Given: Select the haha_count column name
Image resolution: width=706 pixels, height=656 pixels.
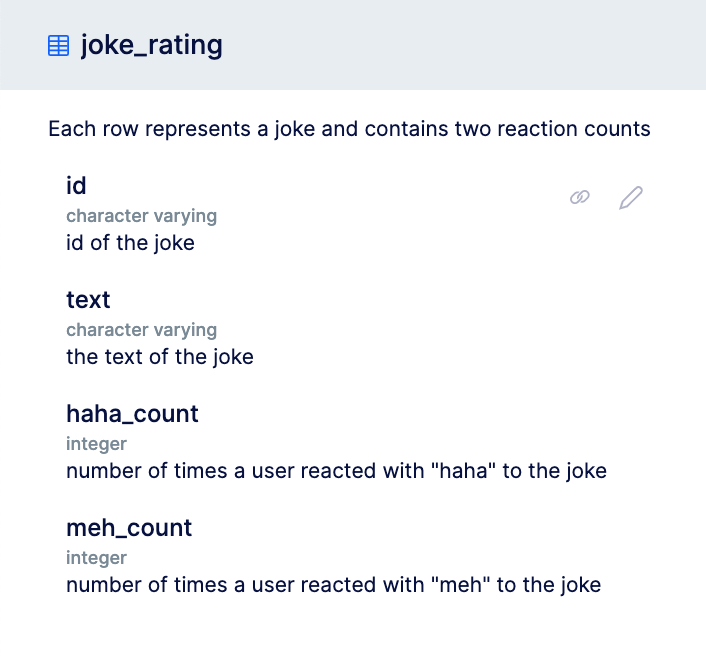Looking at the screenshot, I should (132, 414).
